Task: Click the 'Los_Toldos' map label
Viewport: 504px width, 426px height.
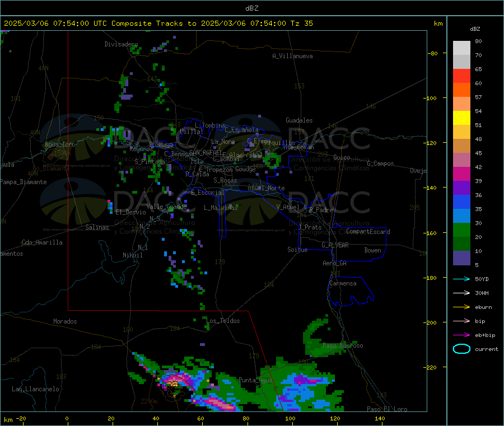Action: click(x=223, y=321)
